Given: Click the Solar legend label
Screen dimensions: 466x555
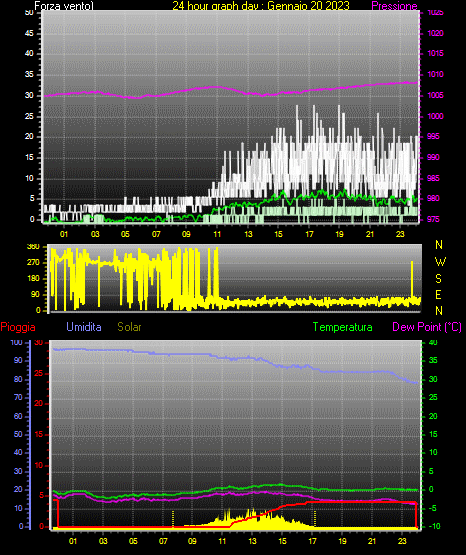Looking at the screenshot, I should tap(129, 327).
